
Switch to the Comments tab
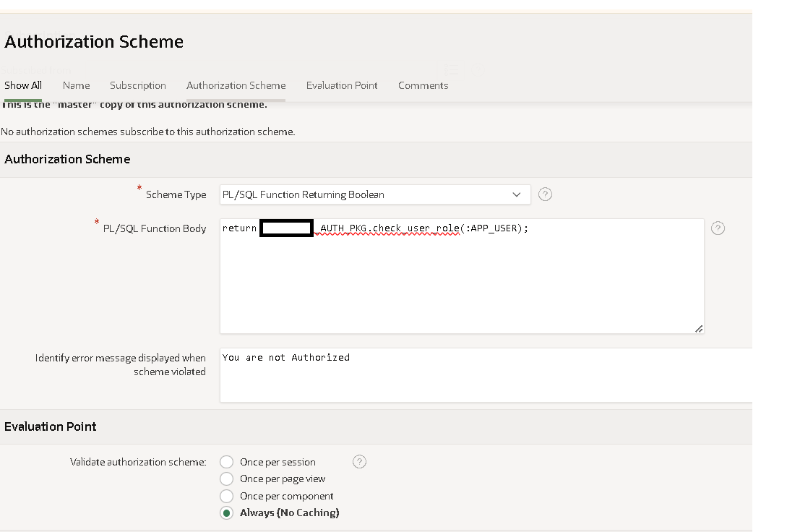[423, 85]
